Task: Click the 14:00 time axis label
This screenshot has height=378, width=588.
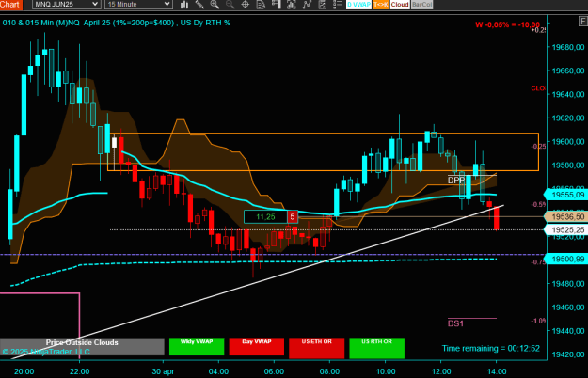Action: 496,371
